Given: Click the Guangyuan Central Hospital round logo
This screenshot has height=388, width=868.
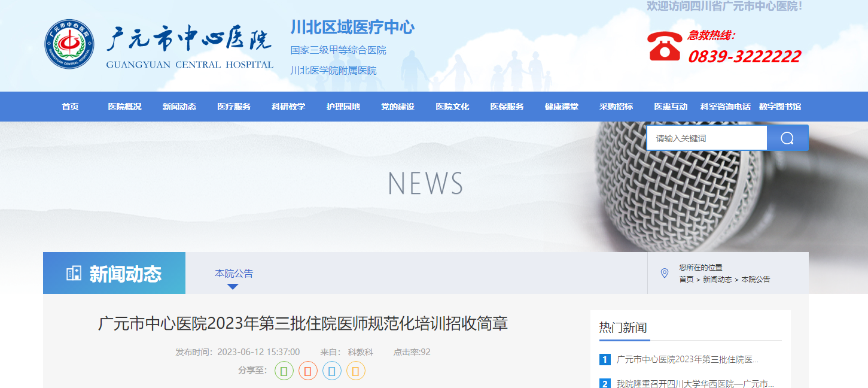Looking at the screenshot, I should coord(69,44).
